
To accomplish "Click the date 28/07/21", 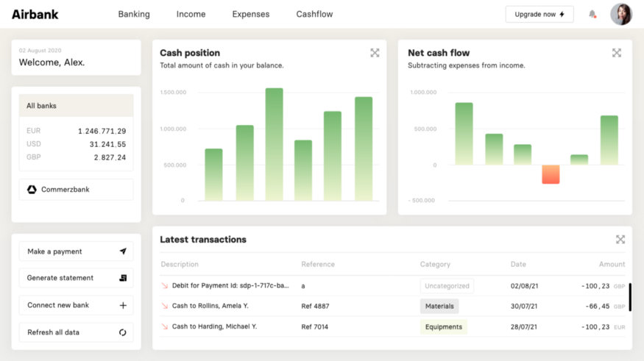I will [523, 327].
